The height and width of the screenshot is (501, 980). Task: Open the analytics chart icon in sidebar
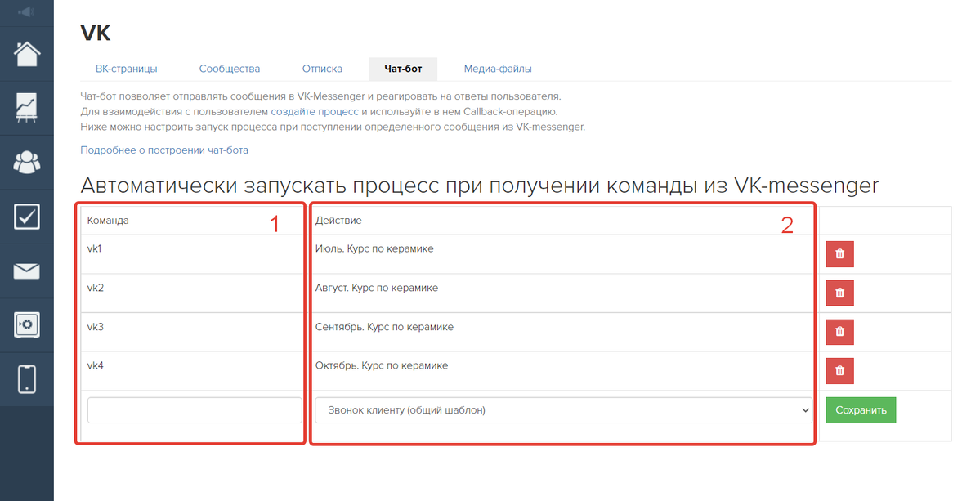click(27, 107)
